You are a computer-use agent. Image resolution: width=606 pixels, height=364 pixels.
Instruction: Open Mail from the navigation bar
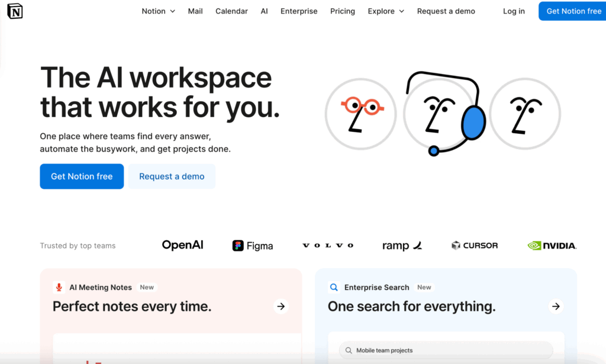pyautogui.click(x=195, y=11)
